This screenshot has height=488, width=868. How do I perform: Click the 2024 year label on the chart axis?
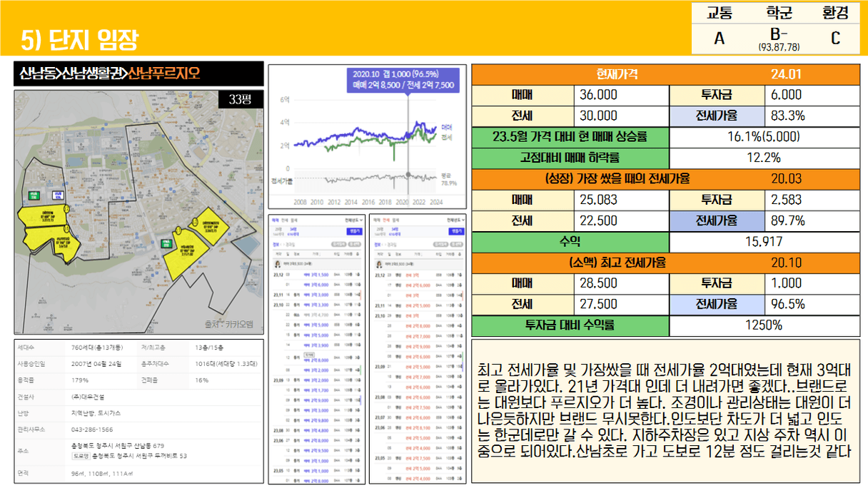[x=436, y=202]
